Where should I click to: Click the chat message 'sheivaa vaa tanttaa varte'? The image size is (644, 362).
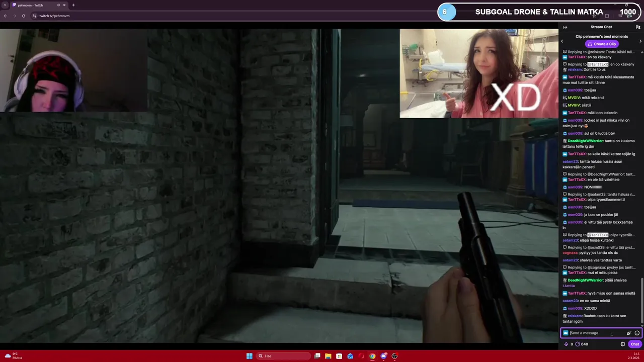[601, 260]
